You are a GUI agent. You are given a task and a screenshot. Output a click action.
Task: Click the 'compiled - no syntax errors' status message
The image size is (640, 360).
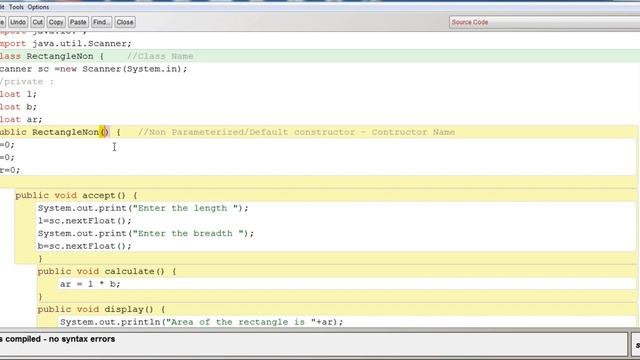(58, 339)
